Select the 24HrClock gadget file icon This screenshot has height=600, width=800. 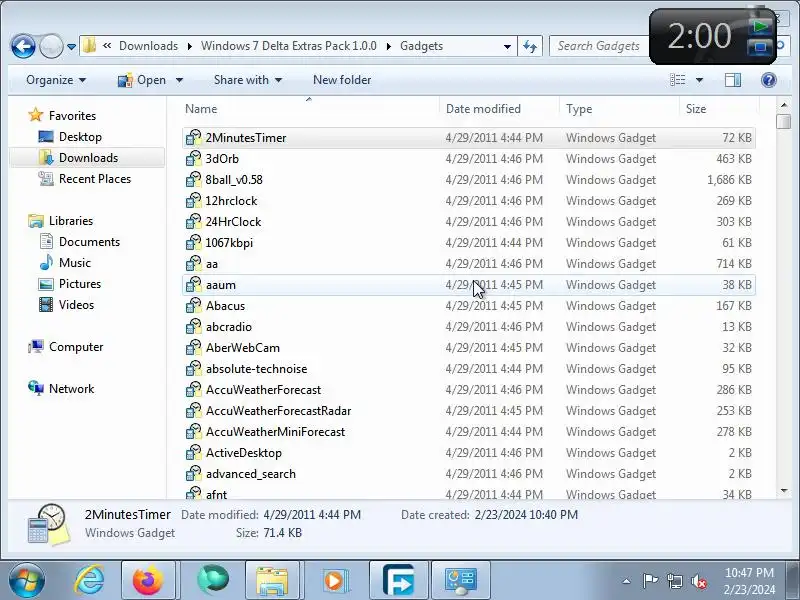pos(193,221)
